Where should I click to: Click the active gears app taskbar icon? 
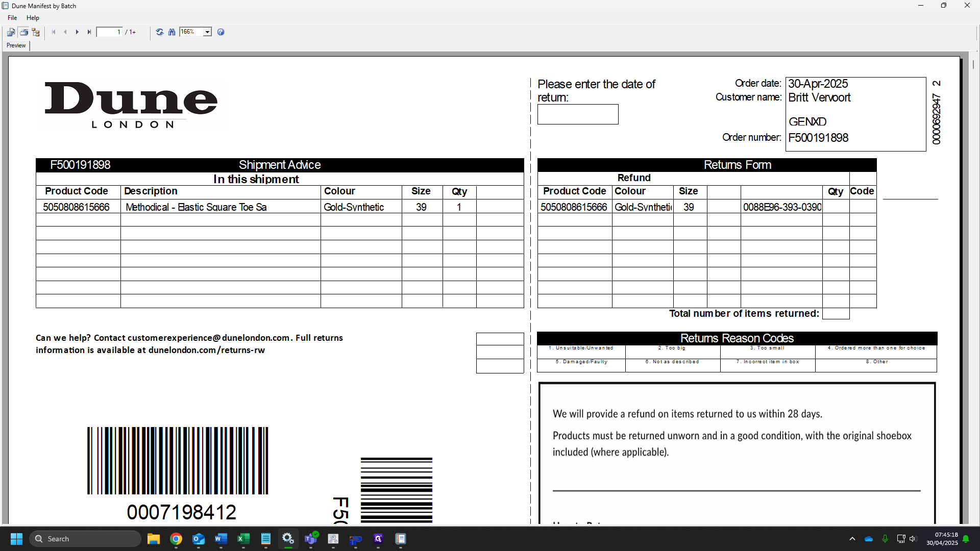pyautogui.click(x=288, y=539)
